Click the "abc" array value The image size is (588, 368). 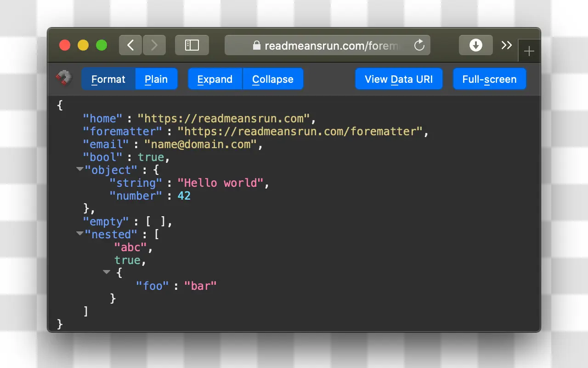pyautogui.click(x=130, y=247)
